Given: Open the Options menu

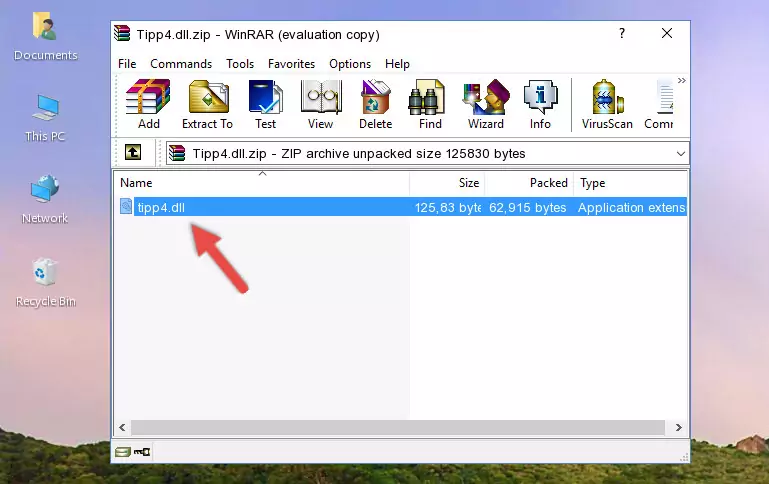Looking at the screenshot, I should pos(350,64).
